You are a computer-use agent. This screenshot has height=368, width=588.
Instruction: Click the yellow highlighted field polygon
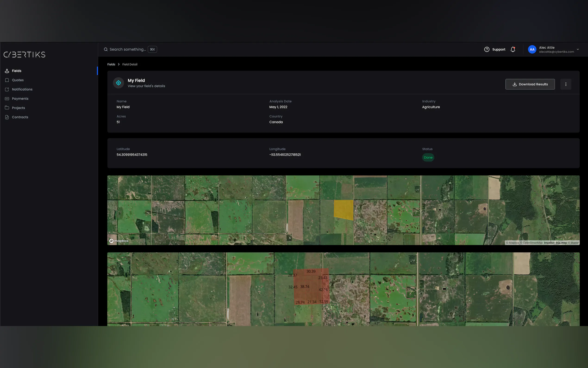coord(343,209)
